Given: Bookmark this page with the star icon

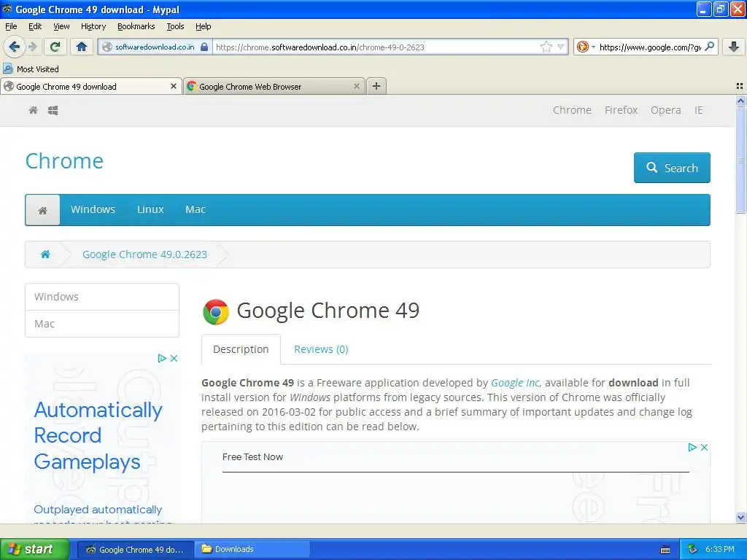Looking at the screenshot, I should click(546, 47).
